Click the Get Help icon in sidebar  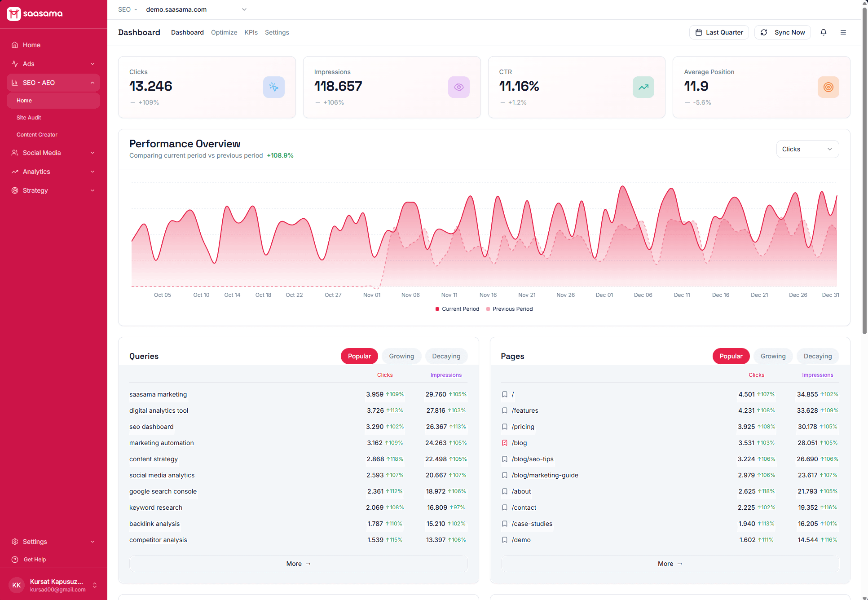[x=15, y=560]
